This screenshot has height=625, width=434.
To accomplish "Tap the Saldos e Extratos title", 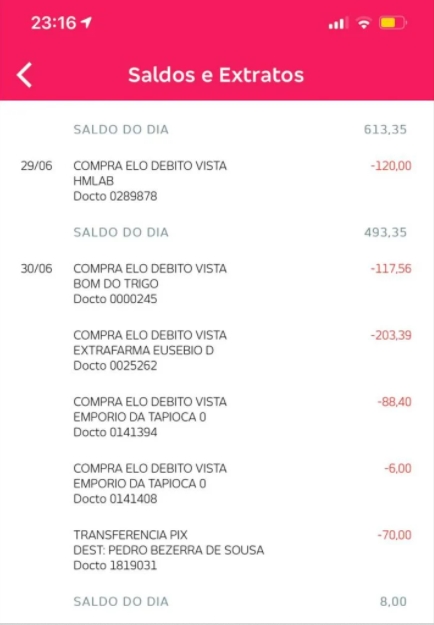I will click(x=216, y=75).
